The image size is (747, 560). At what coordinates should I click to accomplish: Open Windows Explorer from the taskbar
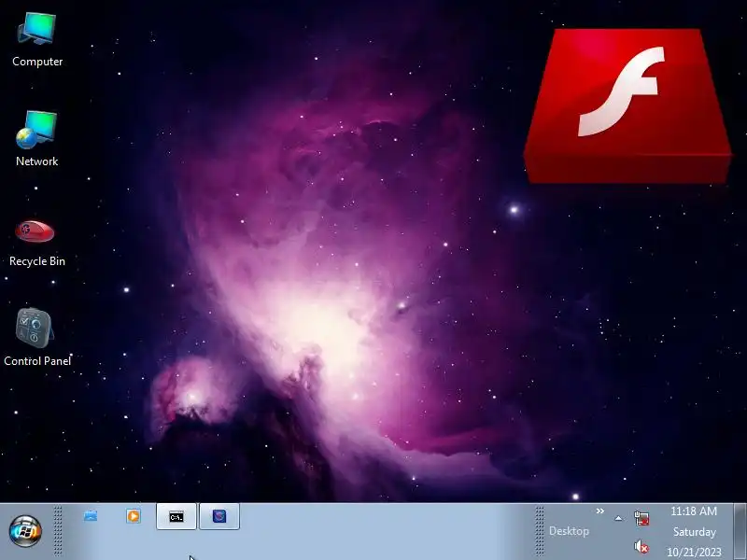click(x=91, y=516)
